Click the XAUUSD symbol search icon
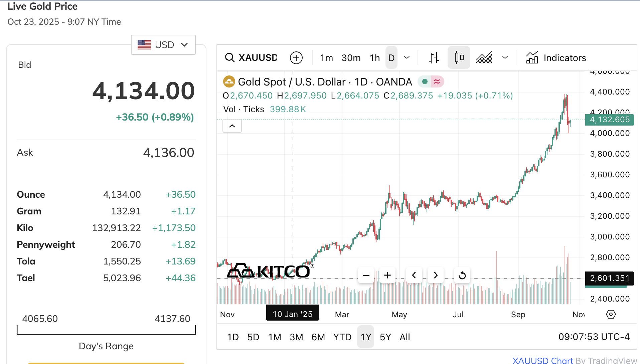The width and height of the screenshot is (640, 364). coord(229,58)
